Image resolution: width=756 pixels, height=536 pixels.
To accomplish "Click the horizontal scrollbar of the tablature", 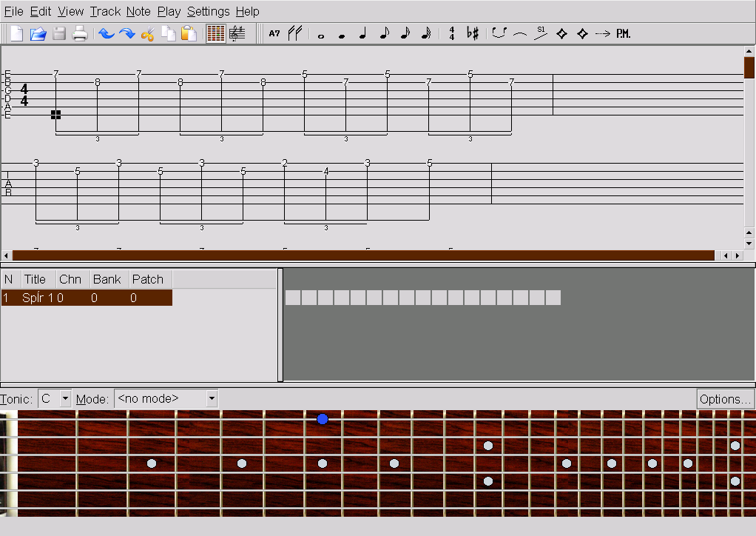I will (362, 255).
